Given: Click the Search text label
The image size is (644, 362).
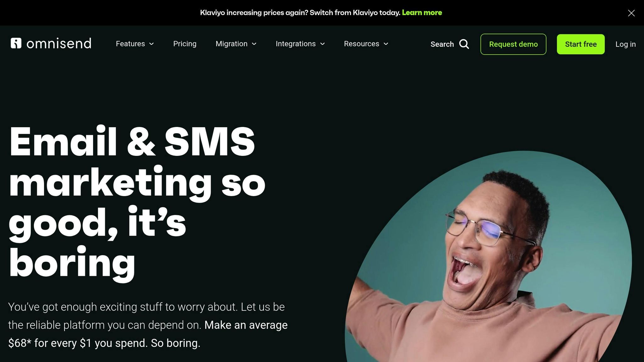Looking at the screenshot, I should coord(442,44).
